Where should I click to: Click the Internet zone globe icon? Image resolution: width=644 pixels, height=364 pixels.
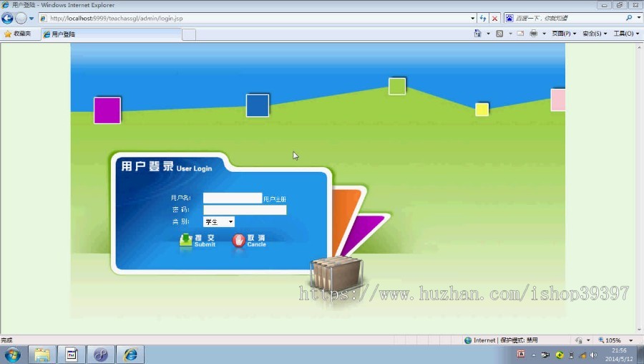click(x=468, y=340)
